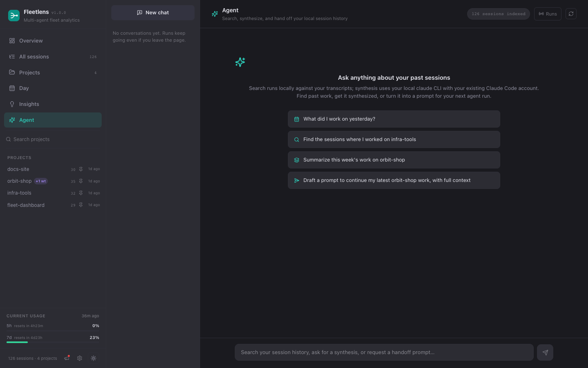Click the 7d usage progress bar
This screenshot has height=368, width=588.
coord(53,342)
